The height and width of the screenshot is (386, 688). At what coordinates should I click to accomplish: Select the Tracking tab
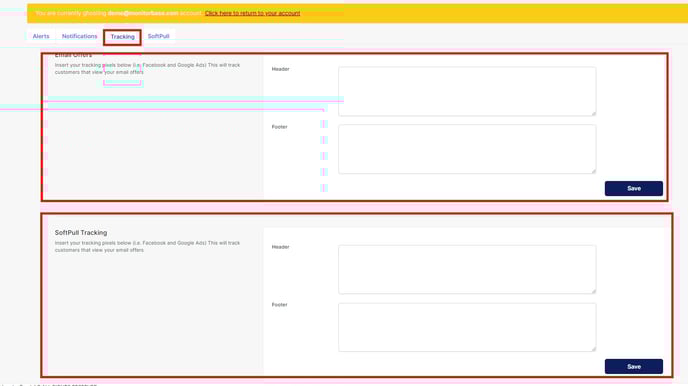[x=122, y=37]
